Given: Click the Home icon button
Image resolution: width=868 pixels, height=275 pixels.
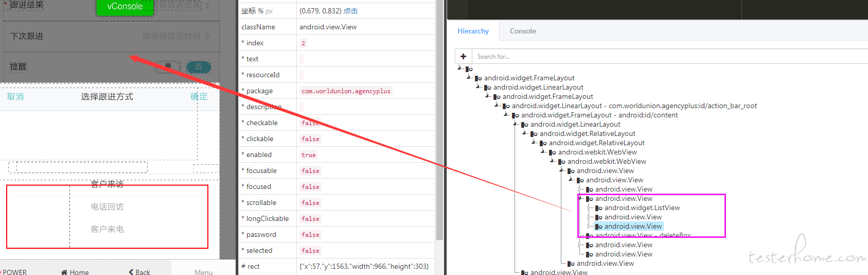Looking at the screenshot, I should 75,272.
